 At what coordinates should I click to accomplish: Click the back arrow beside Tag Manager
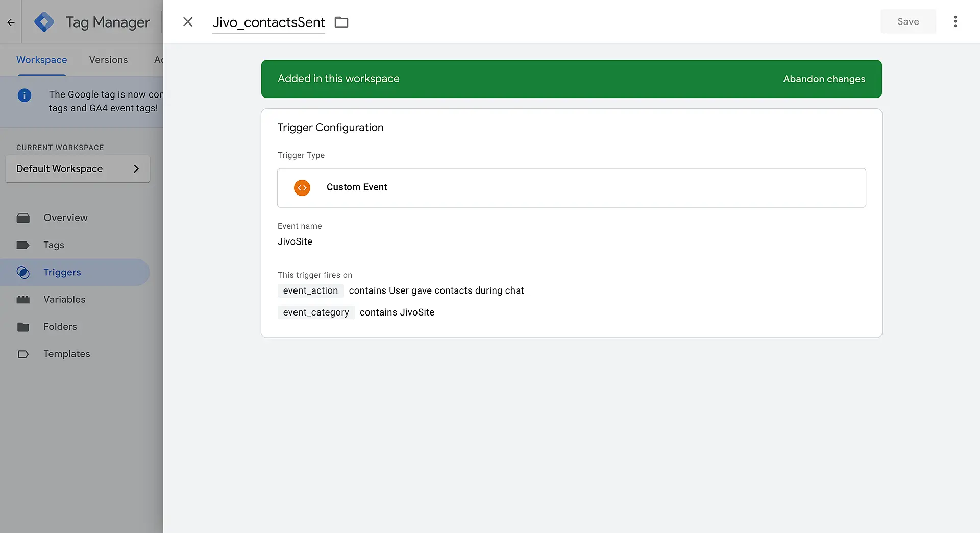click(11, 22)
